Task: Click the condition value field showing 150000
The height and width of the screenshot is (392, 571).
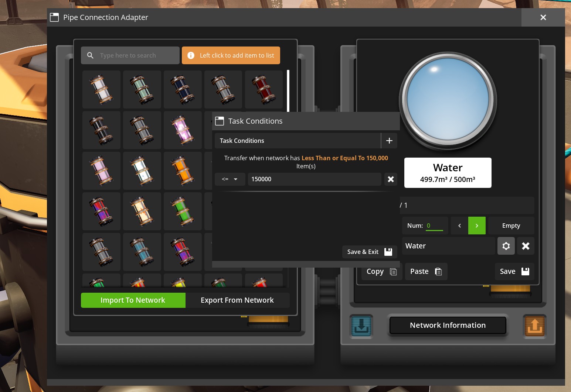Action: pyautogui.click(x=315, y=179)
